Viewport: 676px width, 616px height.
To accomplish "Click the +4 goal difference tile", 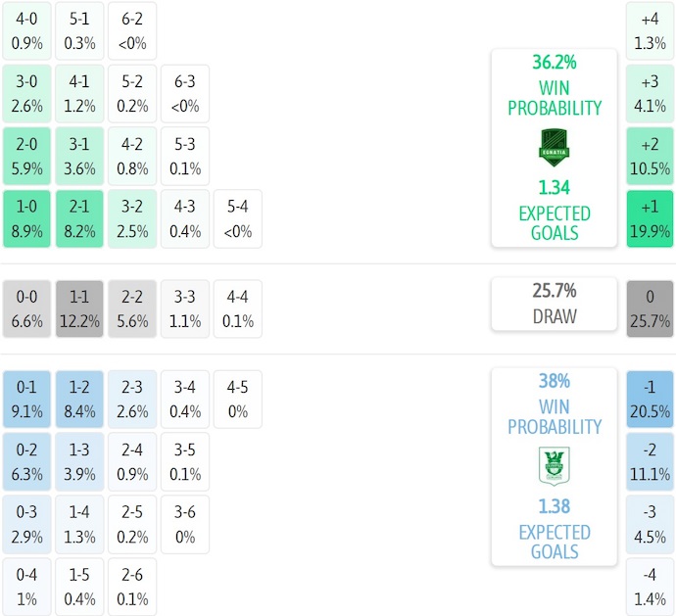I will pyautogui.click(x=650, y=31).
